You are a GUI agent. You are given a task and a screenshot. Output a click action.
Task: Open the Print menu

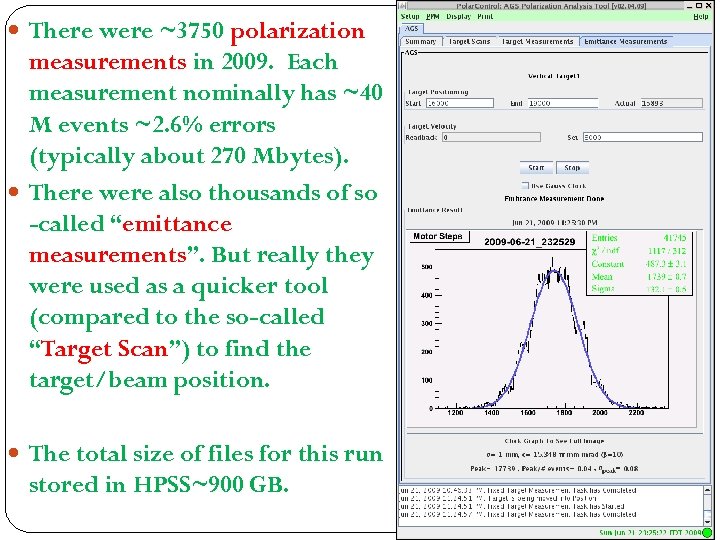(485, 17)
